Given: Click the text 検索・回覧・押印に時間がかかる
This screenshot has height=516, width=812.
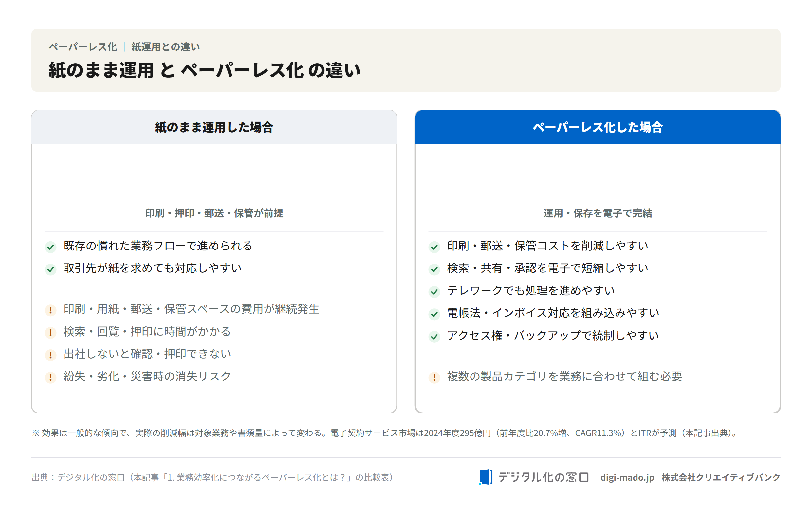Looking at the screenshot, I should click(x=147, y=332).
